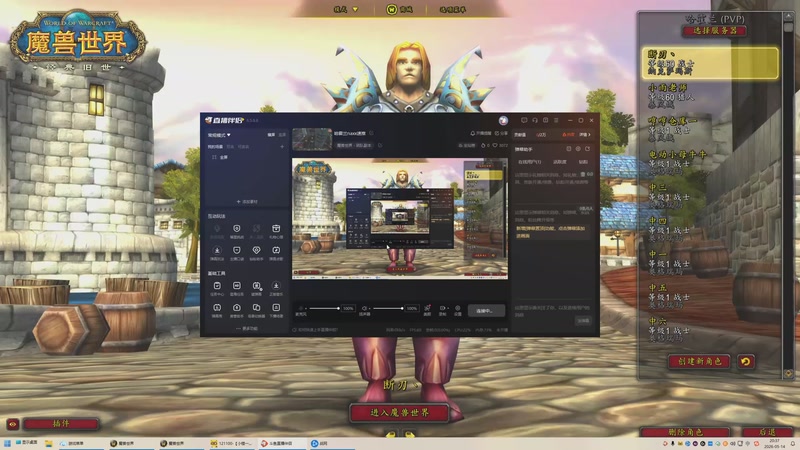Image resolution: width=800 pixels, height=450 pixels.
Task: Open the 商城 shop in the game top bar
Action: coord(399,9)
